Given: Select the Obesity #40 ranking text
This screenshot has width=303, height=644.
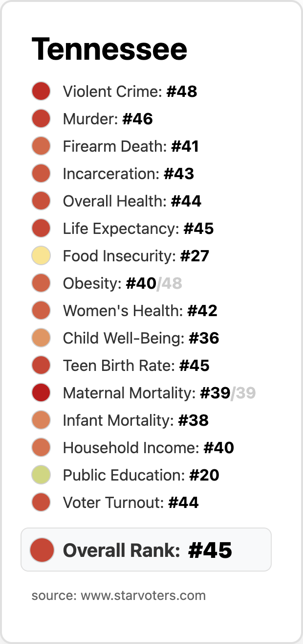Looking at the screenshot, I should coord(109,283).
